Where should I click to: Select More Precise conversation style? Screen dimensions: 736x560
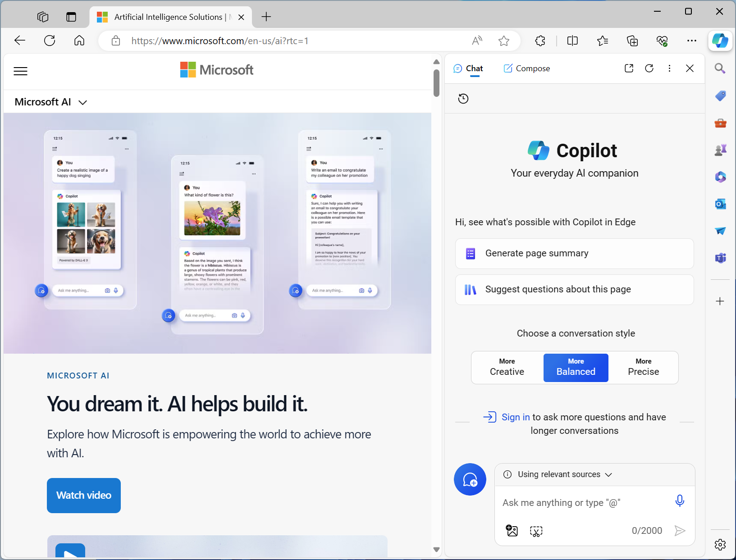point(644,368)
